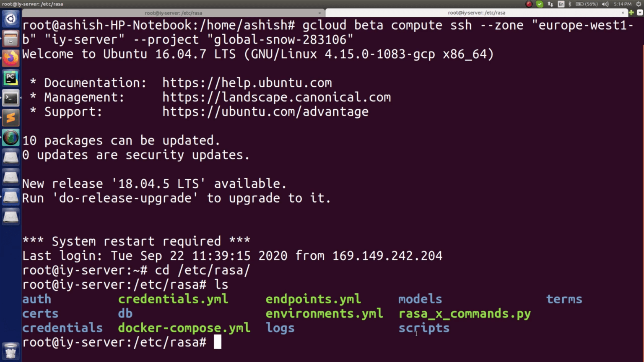
Task: Open the Terminal dock icon
Action: coord(10,98)
